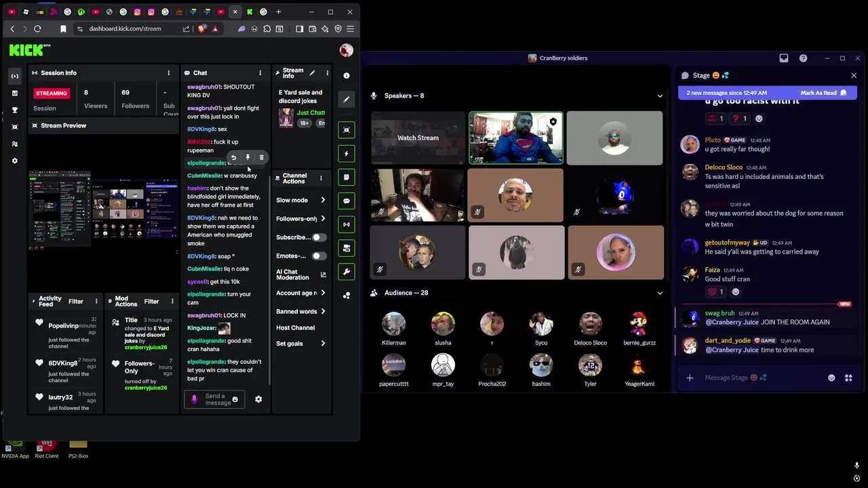Viewport: 868px width, 488px height.
Task: Click the Just Chatting category link
Action: tap(311, 113)
